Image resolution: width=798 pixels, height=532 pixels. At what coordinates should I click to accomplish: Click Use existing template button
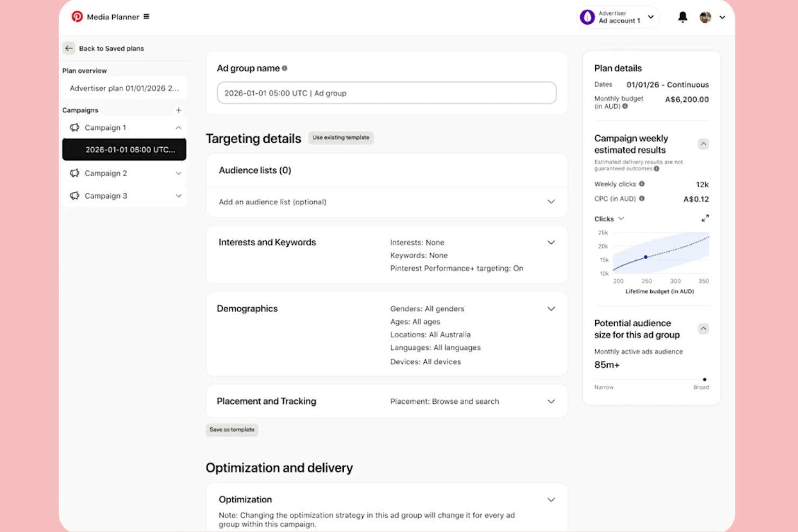pyautogui.click(x=341, y=137)
